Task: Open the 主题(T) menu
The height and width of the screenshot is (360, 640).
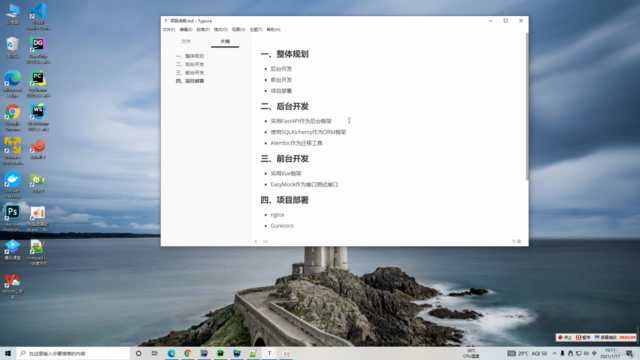Action: pos(256,29)
